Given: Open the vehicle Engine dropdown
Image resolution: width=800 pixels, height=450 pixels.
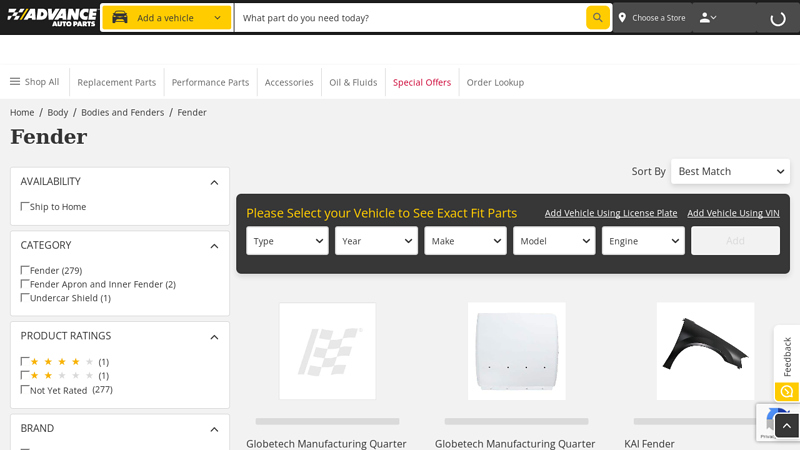Looking at the screenshot, I should pyautogui.click(x=643, y=241).
